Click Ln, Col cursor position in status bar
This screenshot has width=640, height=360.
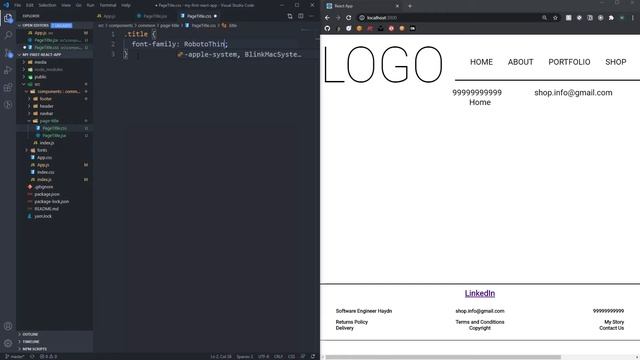coord(221,356)
